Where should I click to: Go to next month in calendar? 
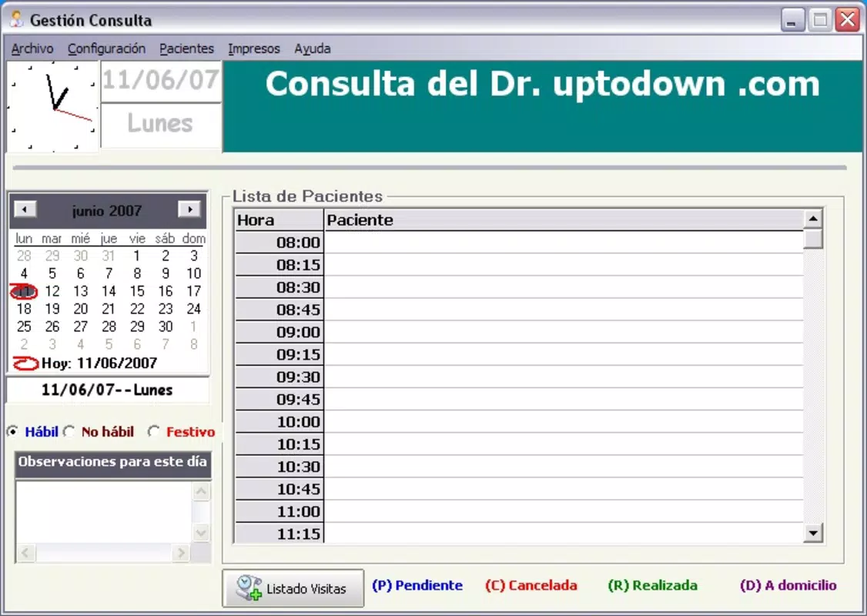click(189, 209)
